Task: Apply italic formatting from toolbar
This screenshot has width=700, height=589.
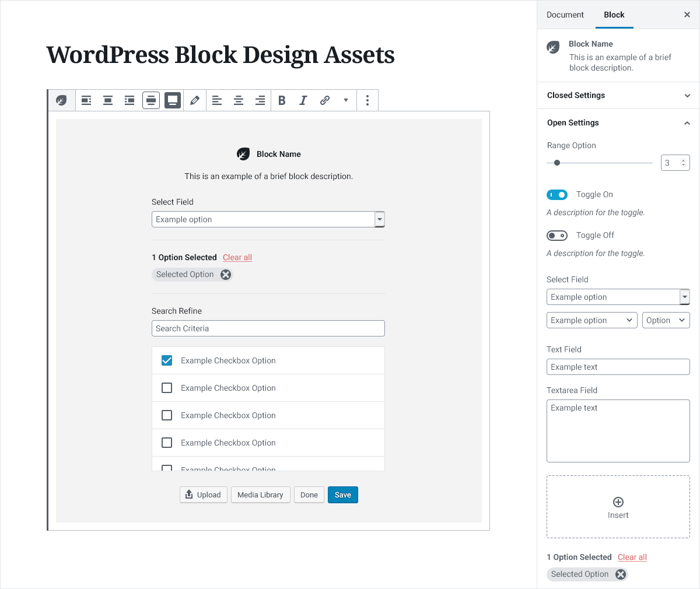Action: point(303,100)
